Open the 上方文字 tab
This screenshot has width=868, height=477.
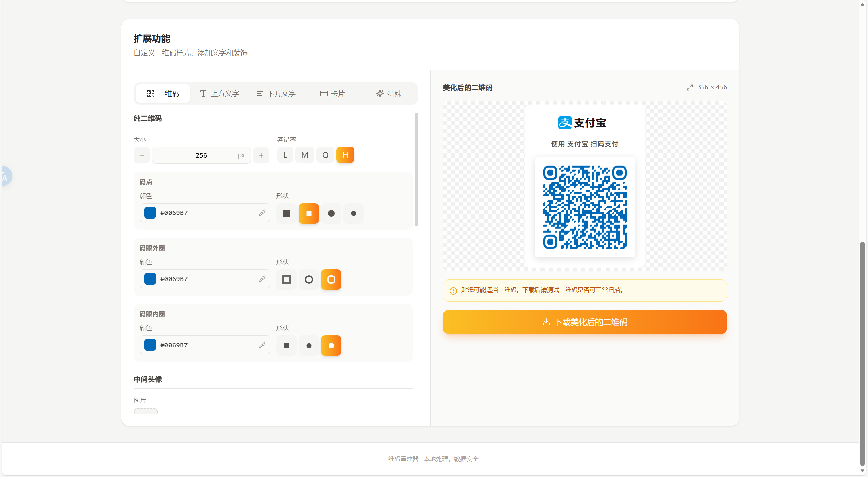coord(219,94)
